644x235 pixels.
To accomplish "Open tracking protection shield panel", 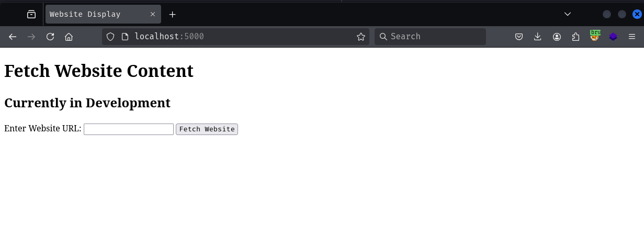I will [x=110, y=37].
